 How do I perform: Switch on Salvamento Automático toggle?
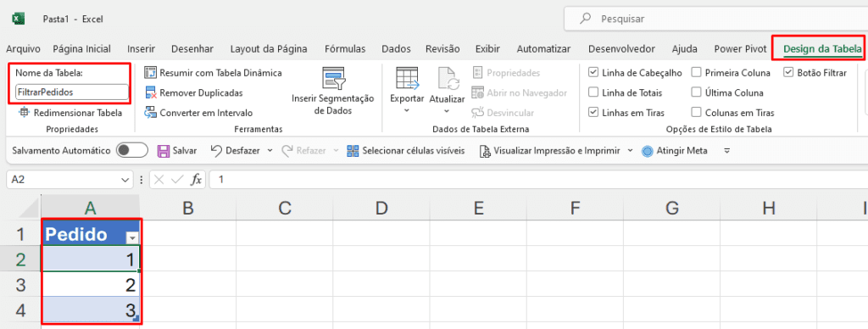point(131,151)
